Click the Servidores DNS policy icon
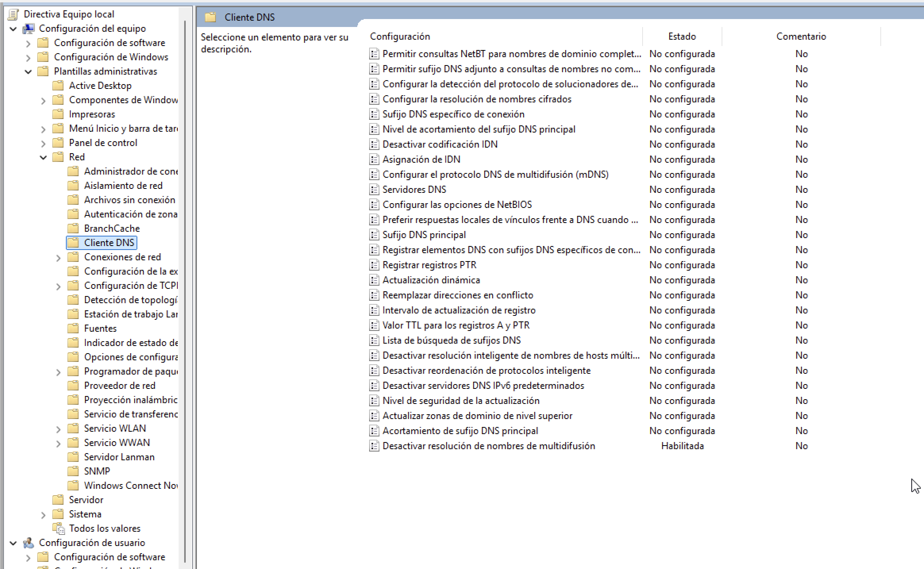This screenshot has height=569, width=924. pyautogui.click(x=374, y=190)
